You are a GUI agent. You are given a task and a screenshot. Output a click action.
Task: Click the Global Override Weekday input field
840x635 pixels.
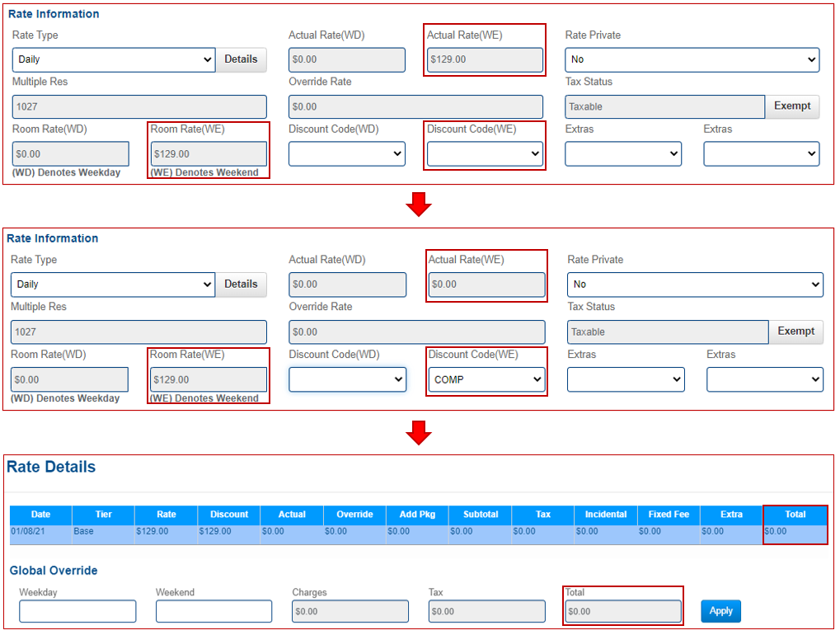point(77,611)
